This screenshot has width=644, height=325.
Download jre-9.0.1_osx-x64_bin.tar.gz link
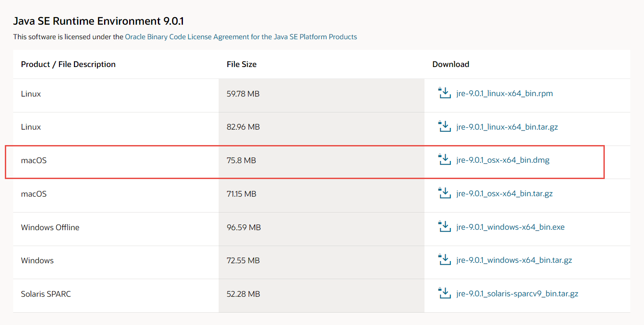tap(505, 194)
